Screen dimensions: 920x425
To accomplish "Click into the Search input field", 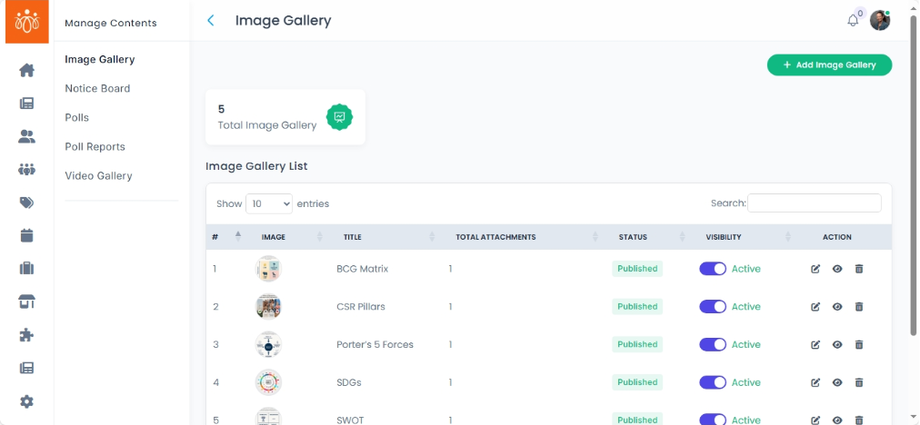I will pyautogui.click(x=814, y=203).
